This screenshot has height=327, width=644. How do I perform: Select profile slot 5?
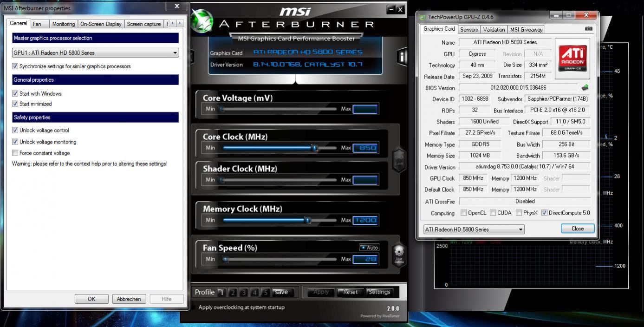point(265,292)
